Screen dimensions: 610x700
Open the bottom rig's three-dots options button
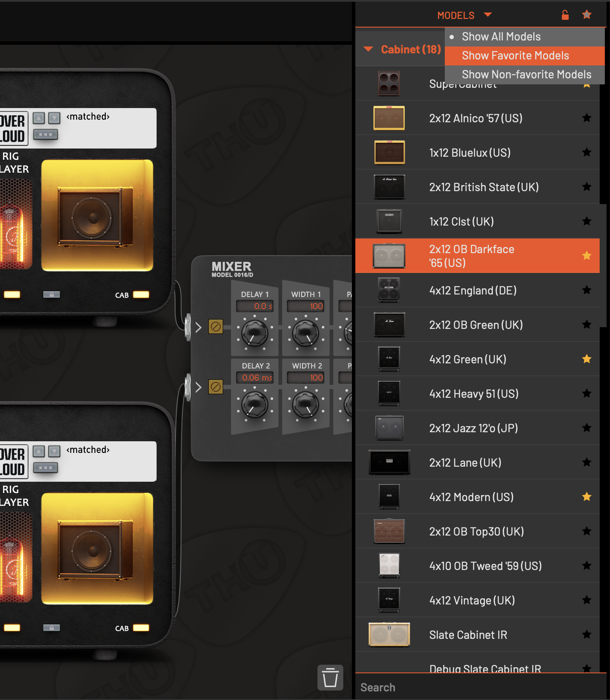(46, 468)
